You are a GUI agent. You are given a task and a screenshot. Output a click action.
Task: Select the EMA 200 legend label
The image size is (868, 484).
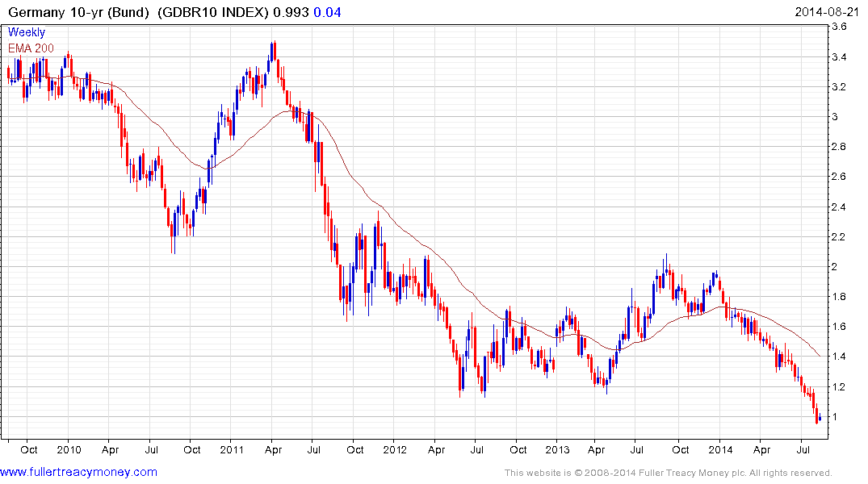coord(31,48)
